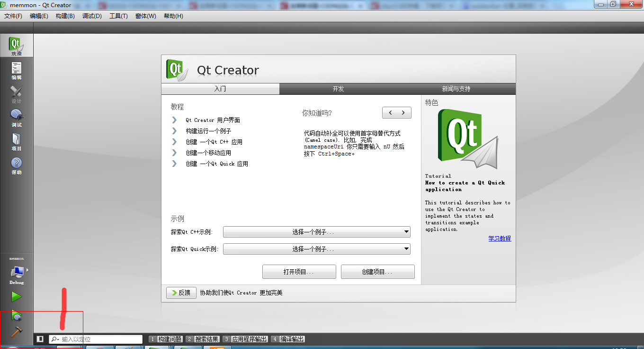Open the Build Issues (构建问题) pane
Viewport: 644px width, 349px height.
tap(166, 339)
